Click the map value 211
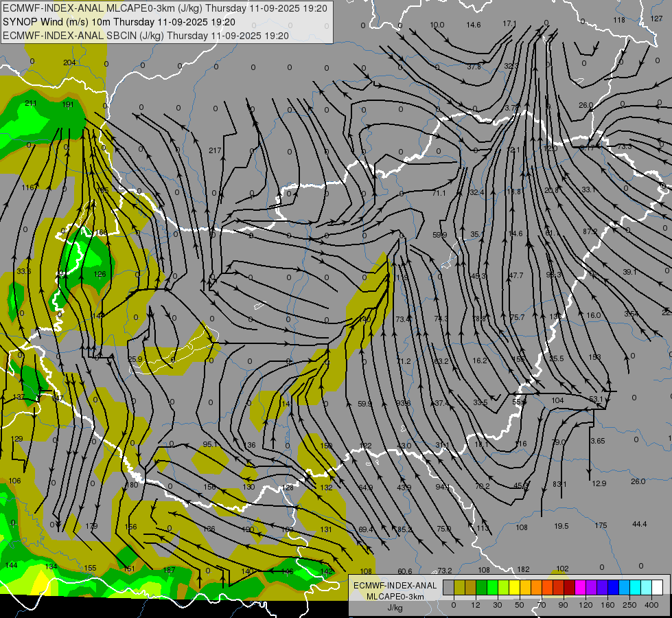Screen dimensions: 672x618 click(x=31, y=103)
